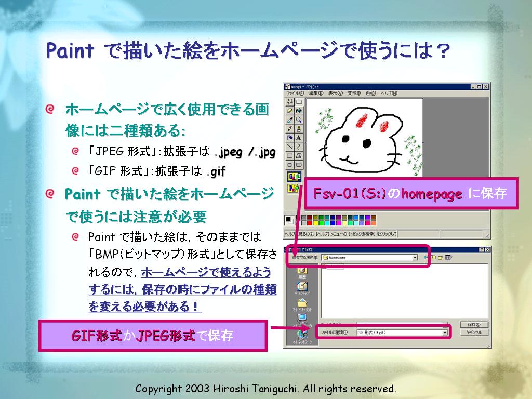The image size is (532, 399).
Task: Select the Rectangle shape tool
Action: tap(290, 156)
